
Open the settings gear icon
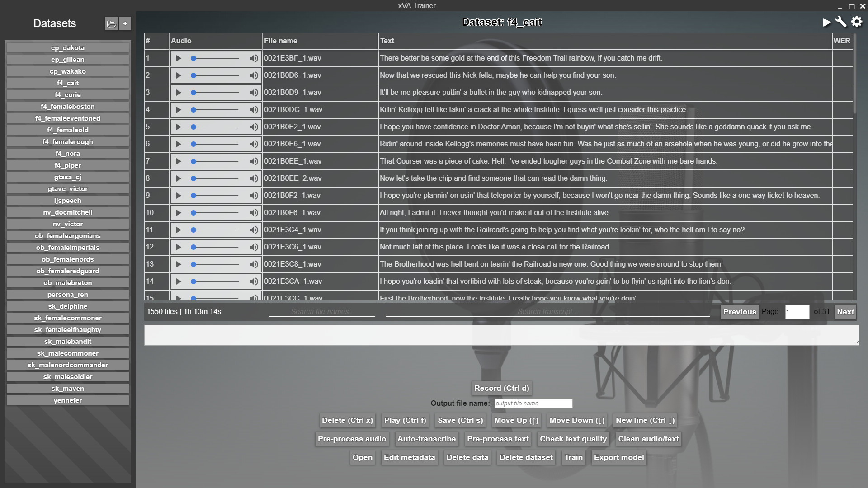(857, 22)
